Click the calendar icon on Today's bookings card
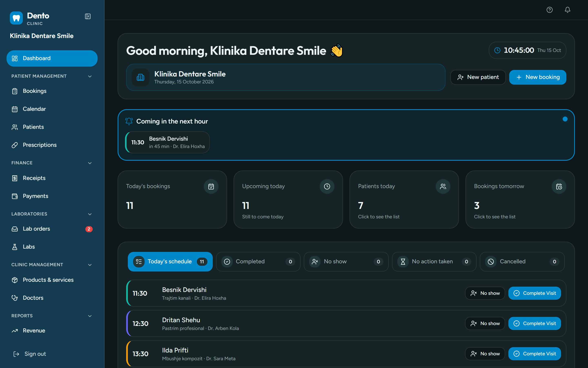 click(x=211, y=186)
